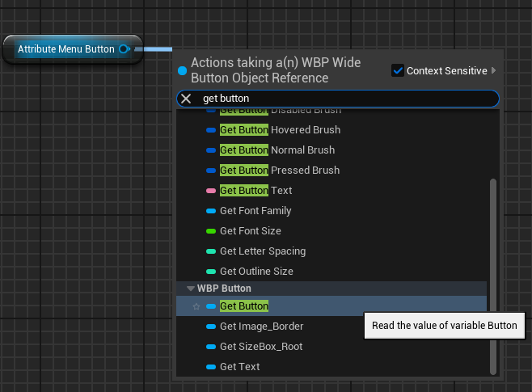
Task: Choose Get Font Size
Action: point(331,231)
